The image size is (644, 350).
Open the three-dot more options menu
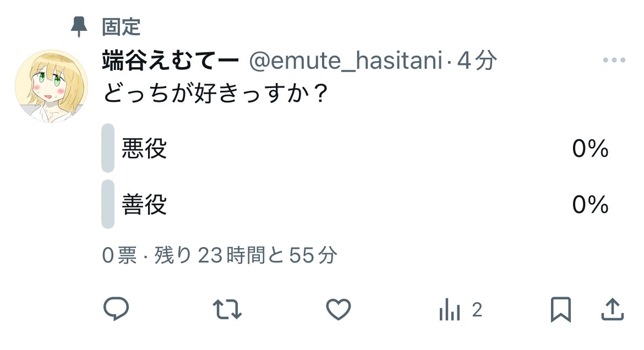coord(614,61)
